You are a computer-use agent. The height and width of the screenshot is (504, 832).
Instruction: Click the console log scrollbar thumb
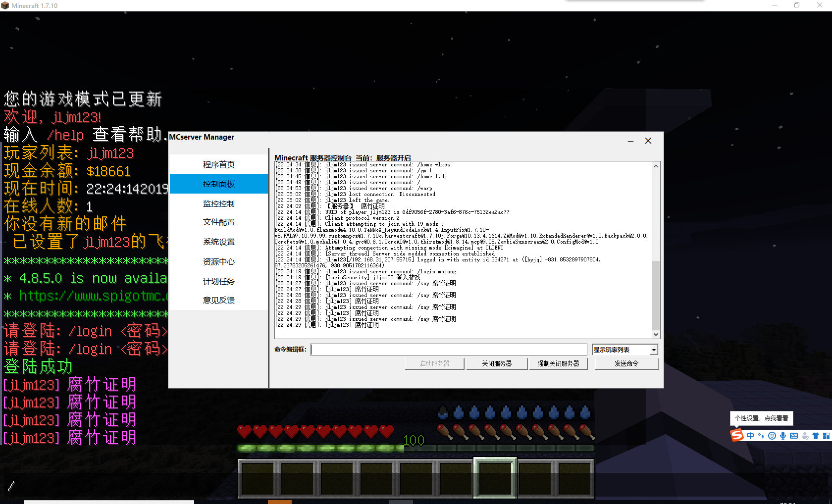[656, 295]
